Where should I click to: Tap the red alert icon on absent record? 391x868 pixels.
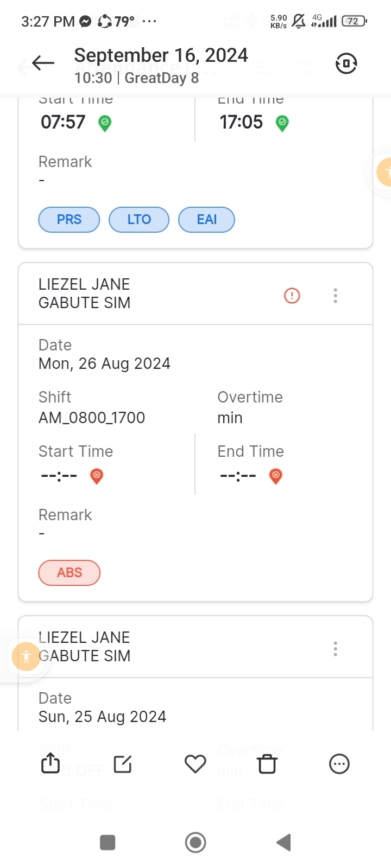click(x=292, y=296)
